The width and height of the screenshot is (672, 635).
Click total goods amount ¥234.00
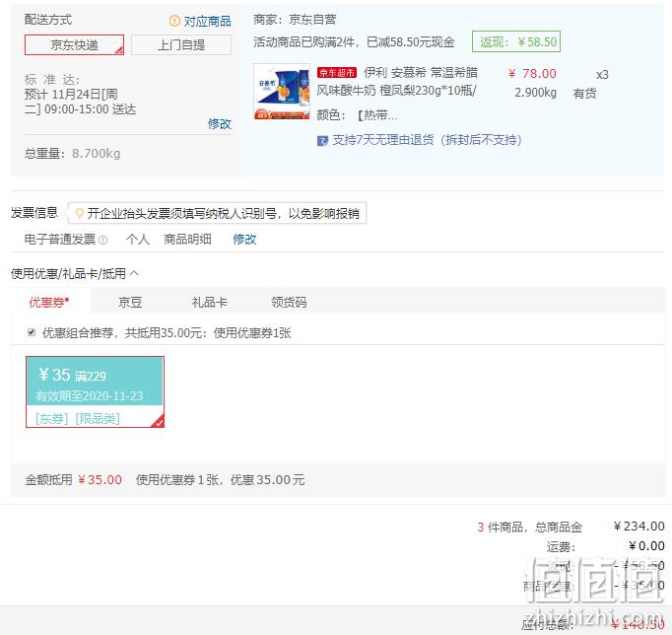[x=639, y=527]
